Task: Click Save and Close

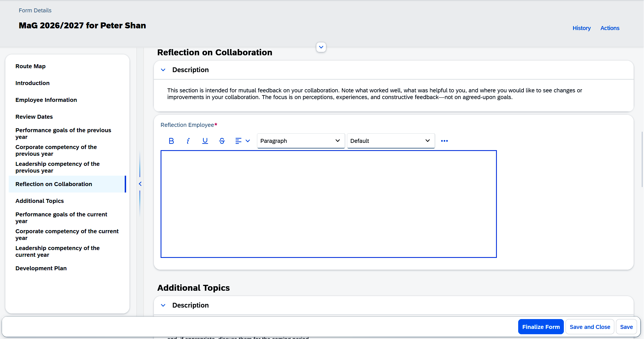Action: 590,327
